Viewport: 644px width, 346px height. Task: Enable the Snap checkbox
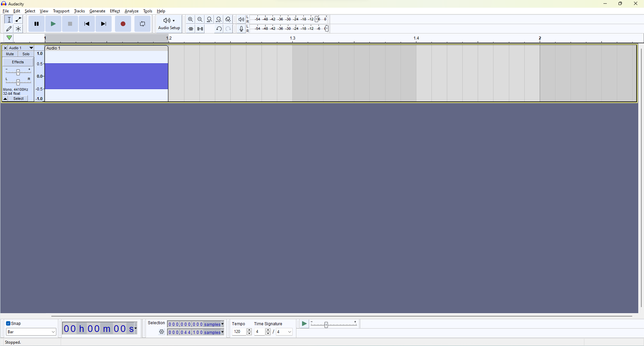[8, 323]
